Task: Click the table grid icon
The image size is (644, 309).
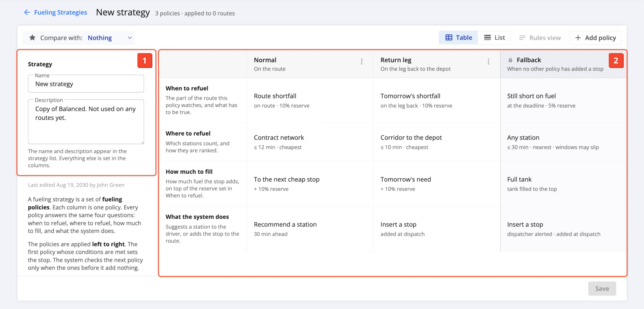Action: 449,38
